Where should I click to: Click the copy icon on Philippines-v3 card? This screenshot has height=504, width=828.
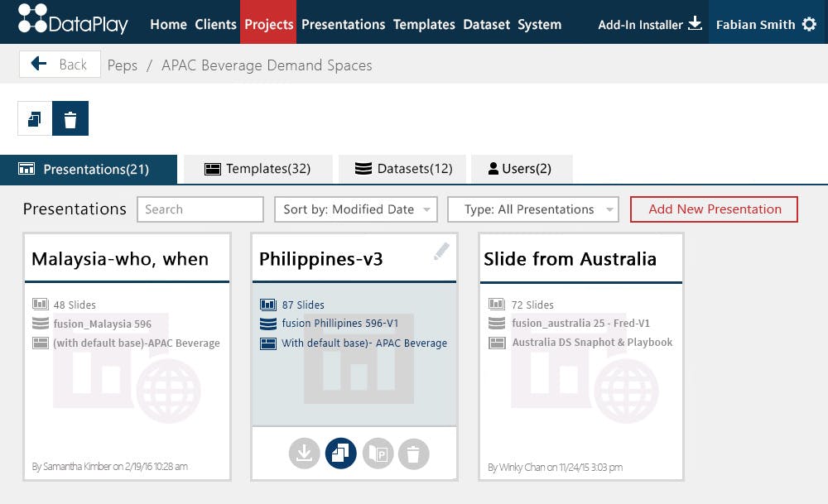340,454
